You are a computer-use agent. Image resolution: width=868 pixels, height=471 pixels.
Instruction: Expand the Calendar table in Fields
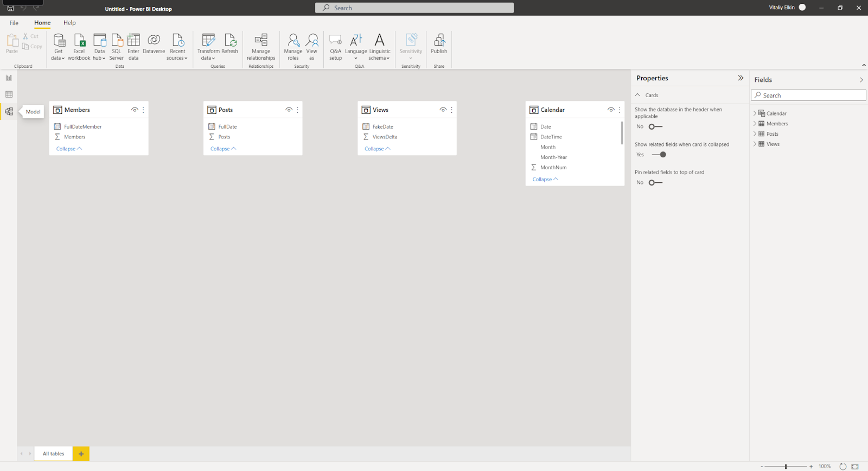pyautogui.click(x=755, y=113)
